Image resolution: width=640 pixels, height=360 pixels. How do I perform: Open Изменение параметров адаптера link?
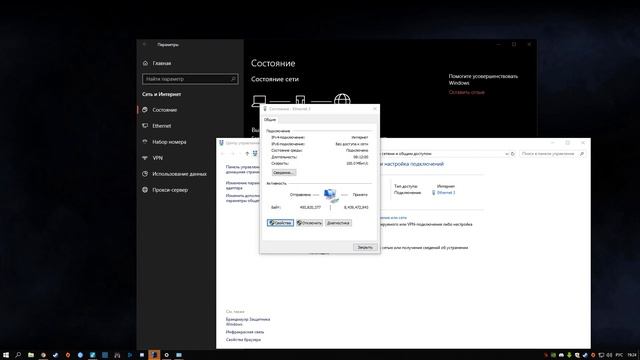click(242, 185)
